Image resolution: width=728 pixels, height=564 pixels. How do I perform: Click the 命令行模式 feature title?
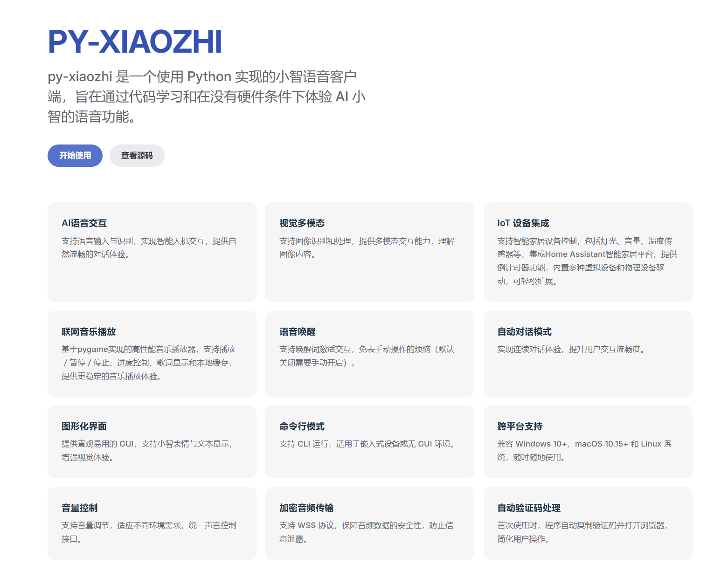pyautogui.click(x=302, y=426)
